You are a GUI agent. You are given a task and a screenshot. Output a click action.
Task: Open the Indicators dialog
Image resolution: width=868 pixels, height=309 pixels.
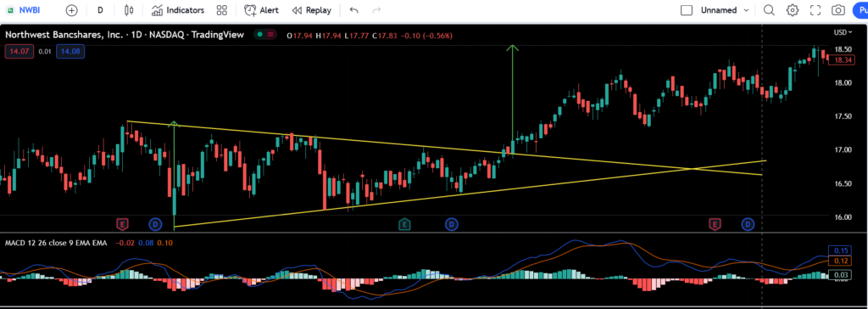178,10
